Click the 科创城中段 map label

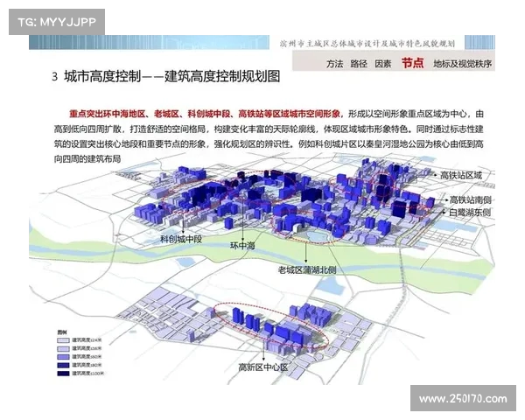click(181, 238)
